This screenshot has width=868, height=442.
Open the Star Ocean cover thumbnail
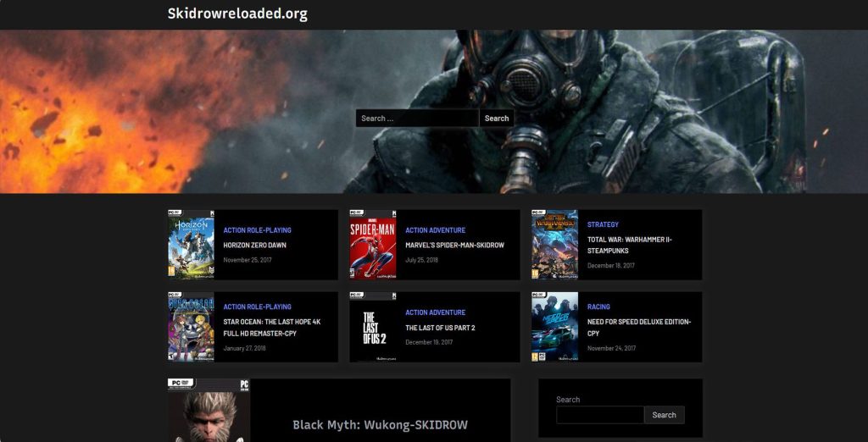click(x=191, y=327)
